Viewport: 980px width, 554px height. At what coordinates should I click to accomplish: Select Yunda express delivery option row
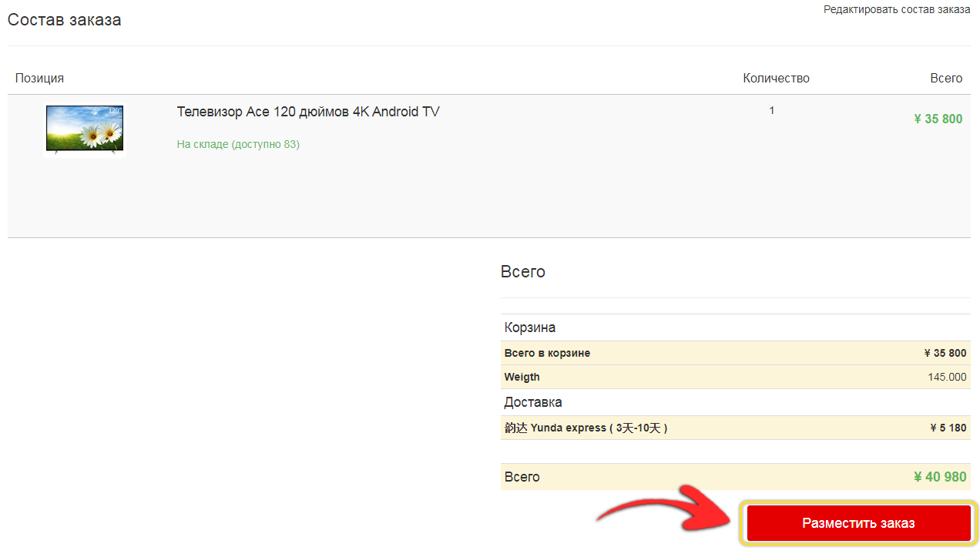point(735,428)
